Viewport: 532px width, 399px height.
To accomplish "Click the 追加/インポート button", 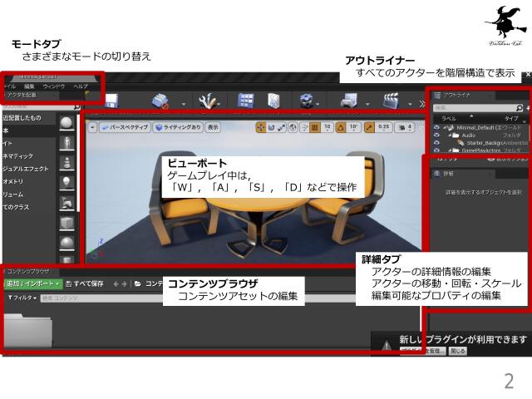I will point(32,283).
